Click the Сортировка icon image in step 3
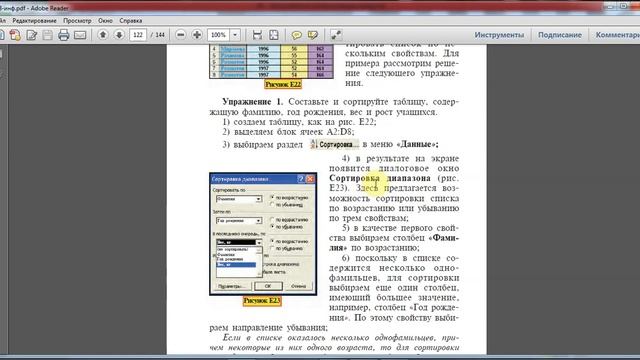This screenshot has height=360, width=640. coord(334,144)
